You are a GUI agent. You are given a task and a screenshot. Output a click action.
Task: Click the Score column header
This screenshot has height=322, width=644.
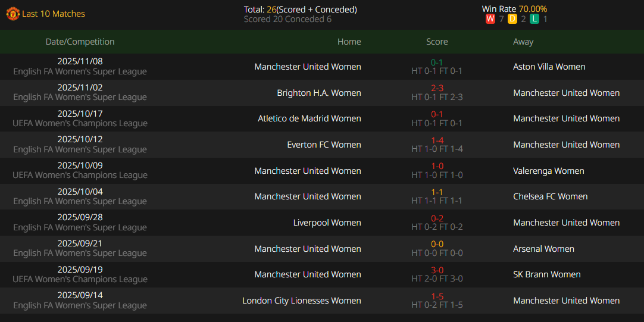[437, 42]
